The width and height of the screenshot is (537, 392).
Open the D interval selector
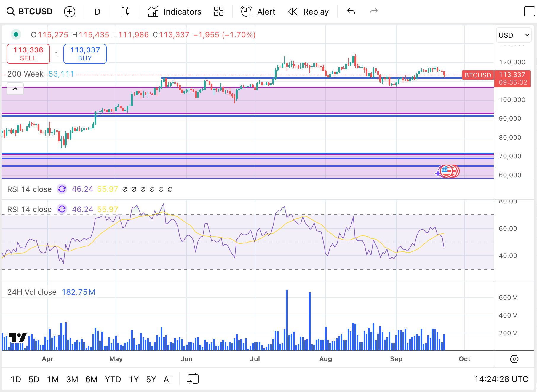coord(98,12)
